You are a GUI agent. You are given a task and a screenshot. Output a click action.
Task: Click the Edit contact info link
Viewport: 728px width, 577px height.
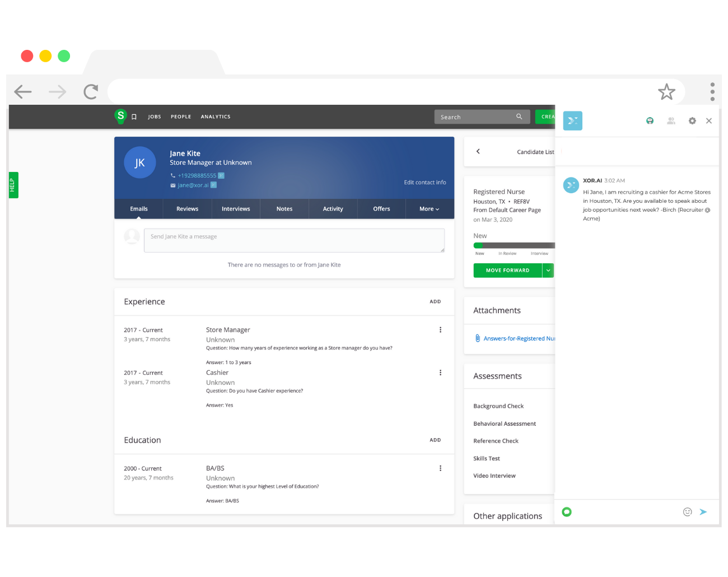[425, 183]
